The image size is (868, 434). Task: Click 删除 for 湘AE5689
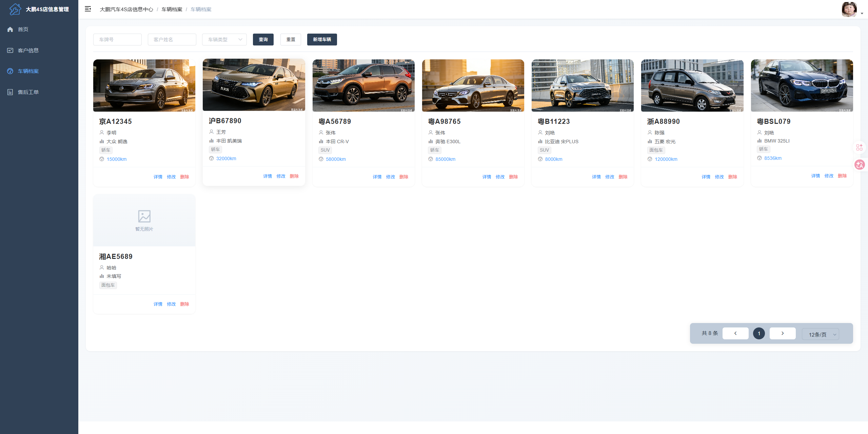pos(184,304)
